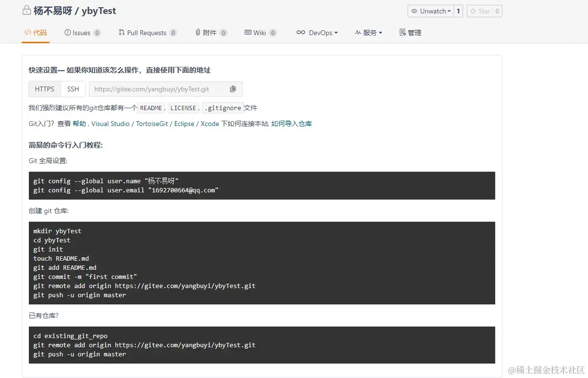Click the eye icon on Unwatch button

[414, 11]
